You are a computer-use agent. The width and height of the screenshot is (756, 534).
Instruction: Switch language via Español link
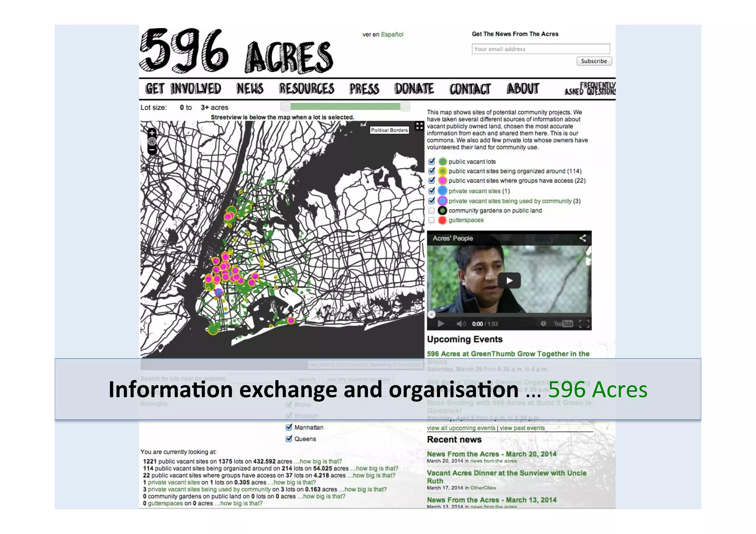(392, 34)
